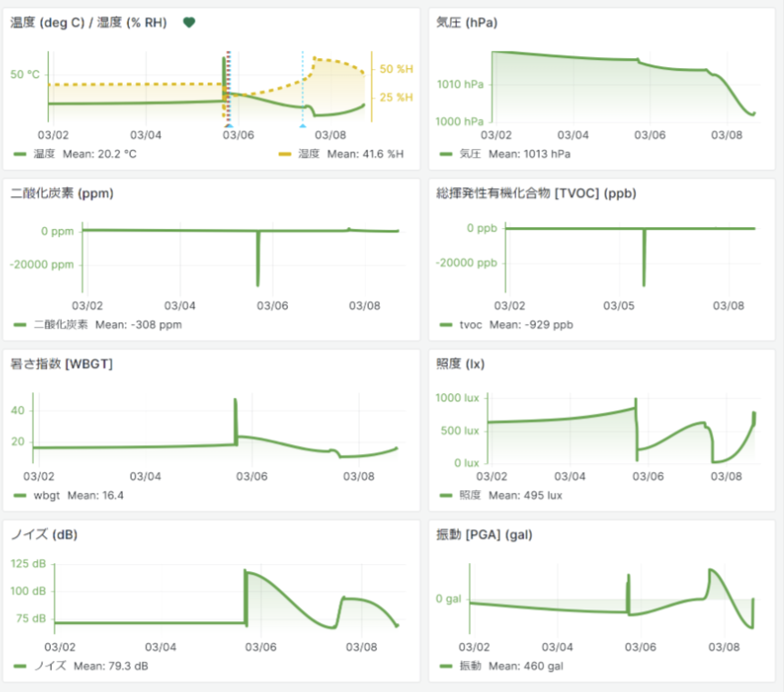The width and height of the screenshot is (784, 692).
Task: Click the alert heart icon beside temperature title
Action: (x=189, y=23)
